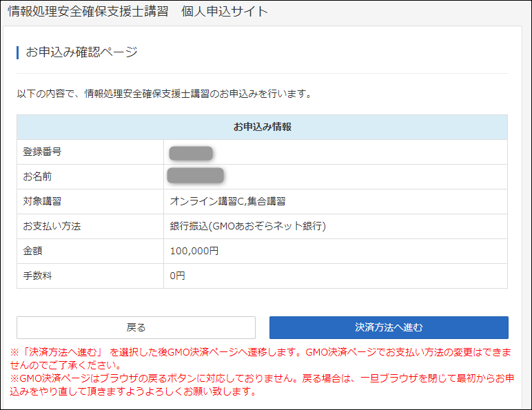Click the masked name value

[x=196, y=176]
